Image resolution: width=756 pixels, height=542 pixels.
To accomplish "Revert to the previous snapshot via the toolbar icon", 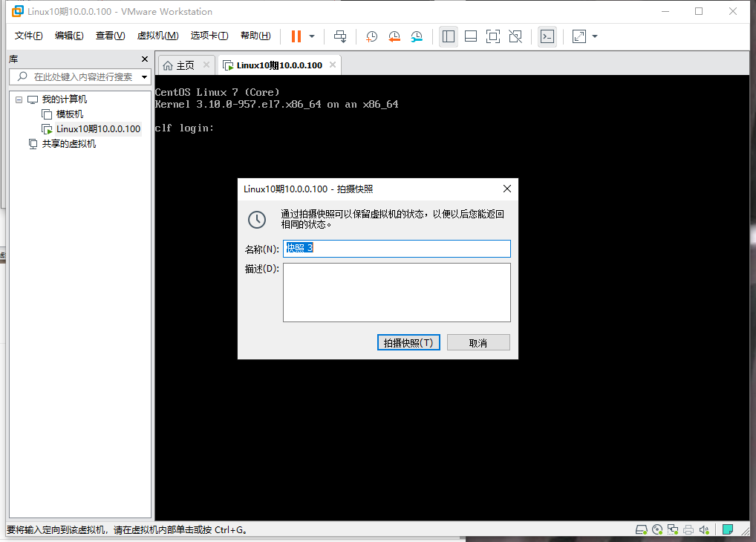I will click(394, 36).
